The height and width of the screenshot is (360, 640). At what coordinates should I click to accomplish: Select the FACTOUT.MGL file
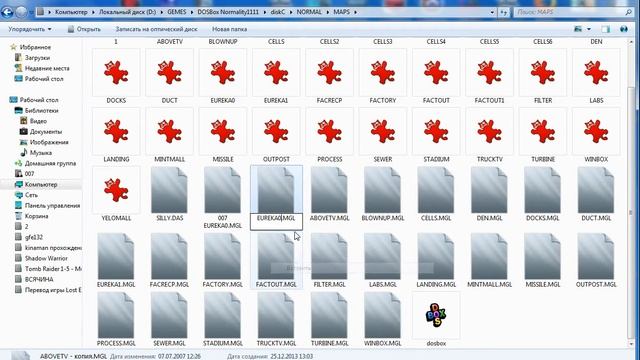(276, 260)
